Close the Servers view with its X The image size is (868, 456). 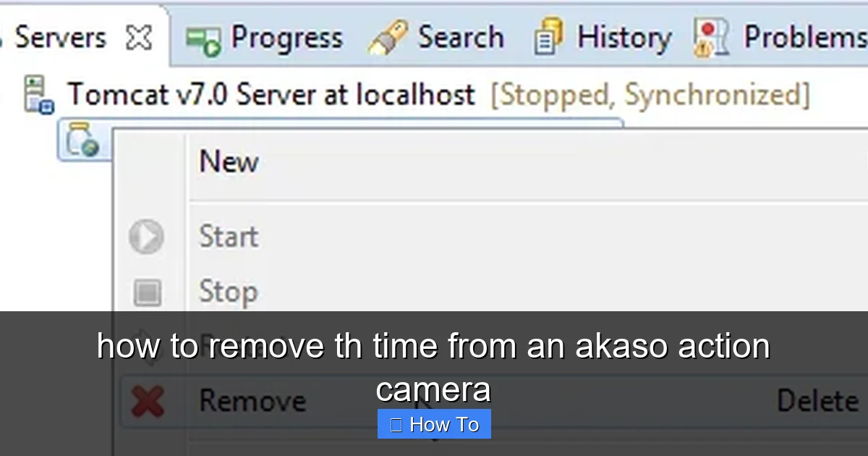[x=138, y=38]
